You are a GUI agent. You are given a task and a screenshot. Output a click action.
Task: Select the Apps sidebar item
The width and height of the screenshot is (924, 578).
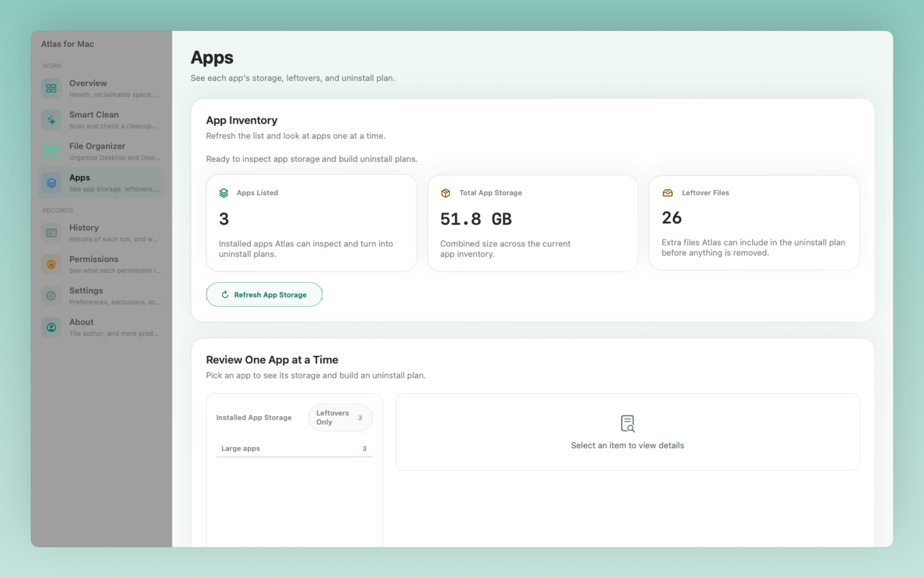click(x=101, y=183)
